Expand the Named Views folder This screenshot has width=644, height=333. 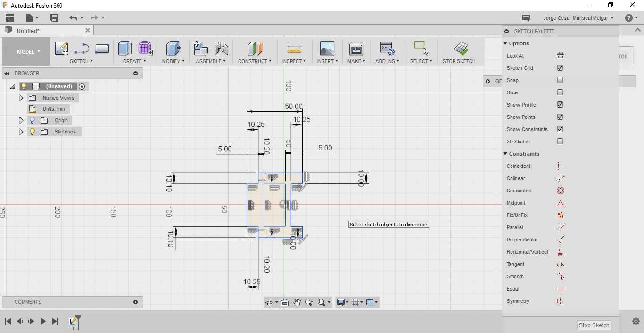(x=21, y=98)
